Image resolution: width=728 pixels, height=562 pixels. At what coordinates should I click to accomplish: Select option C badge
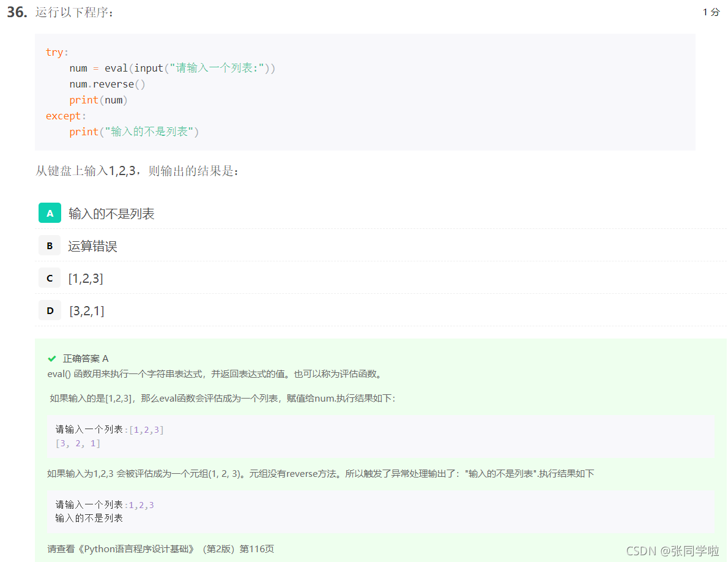pyautogui.click(x=50, y=278)
